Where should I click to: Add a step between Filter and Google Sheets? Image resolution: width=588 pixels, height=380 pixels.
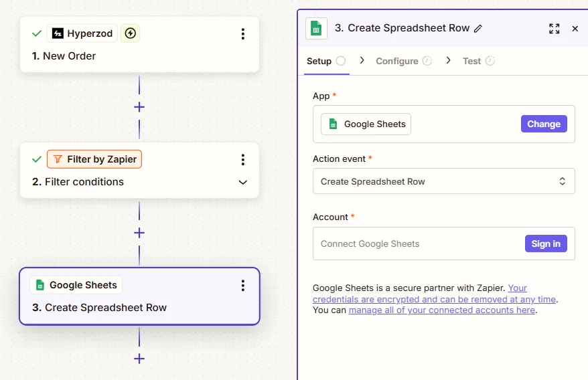click(x=139, y=233)
